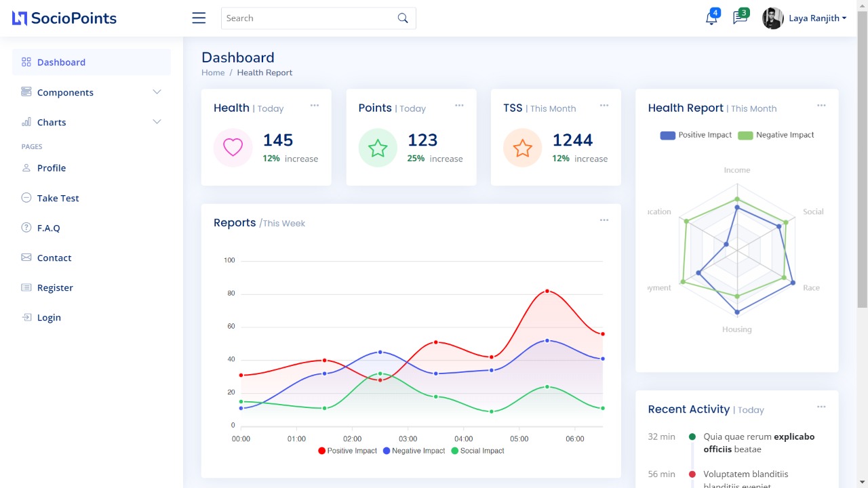Click inside the Search input field
The image size is (868, 488).
point(309,18)
